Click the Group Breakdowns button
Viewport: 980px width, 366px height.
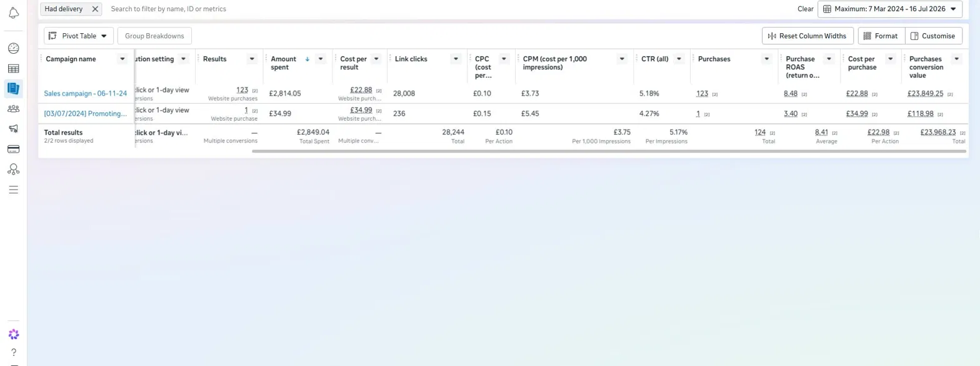[x=154, y=36]
